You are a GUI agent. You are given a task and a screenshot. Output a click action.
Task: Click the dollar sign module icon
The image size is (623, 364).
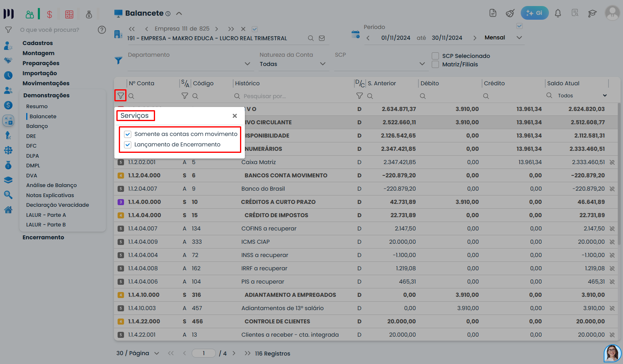pyautogui.click(x=50, y=15)
